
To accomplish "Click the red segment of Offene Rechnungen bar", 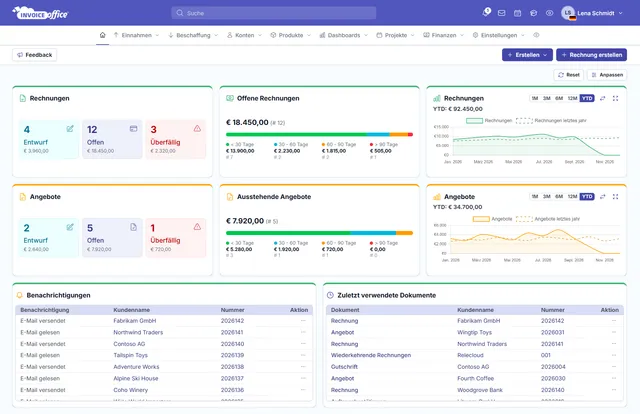I will (410, 134).
